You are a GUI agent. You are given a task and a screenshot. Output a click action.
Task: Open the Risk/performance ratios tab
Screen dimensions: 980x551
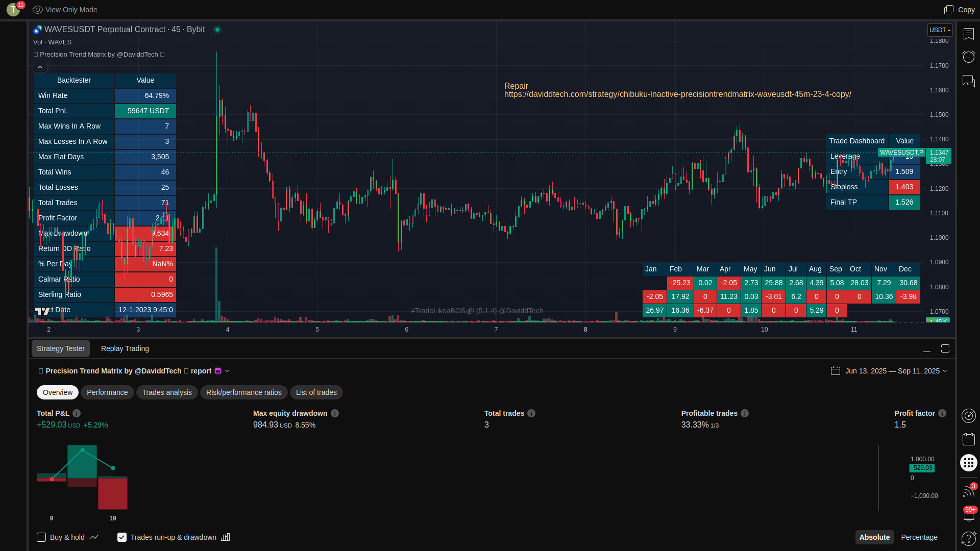(x=244, y=392)
